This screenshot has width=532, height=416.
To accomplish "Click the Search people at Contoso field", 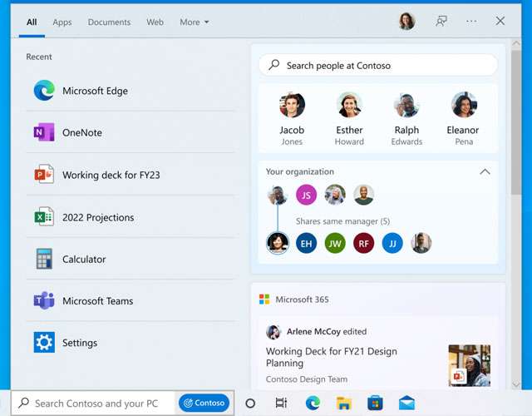I will tap(378, 65).
